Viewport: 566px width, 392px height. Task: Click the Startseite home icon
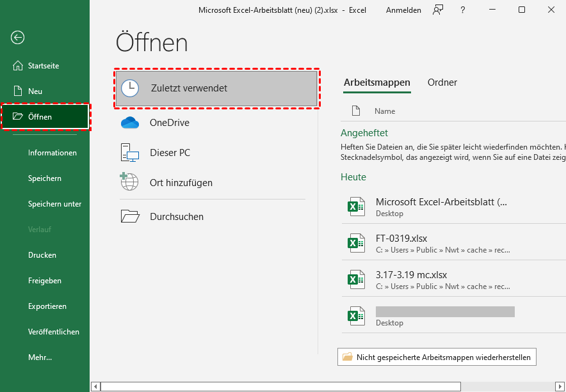[18, 66]
